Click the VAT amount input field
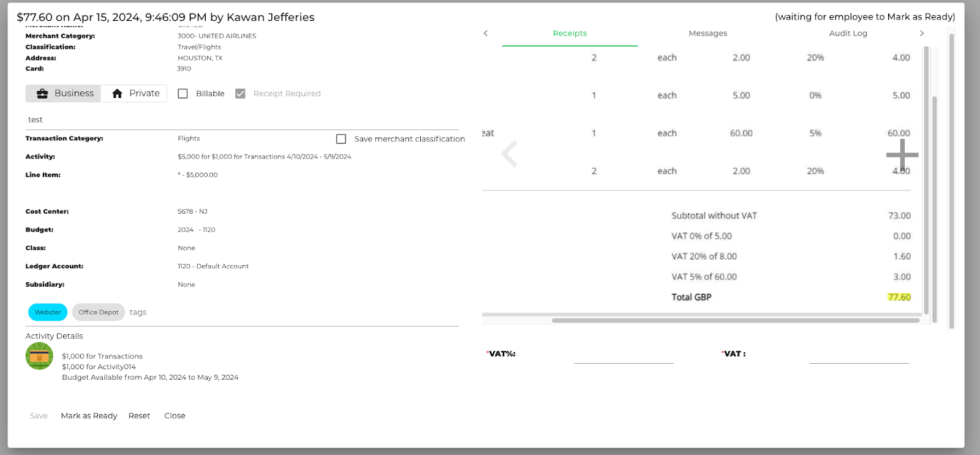The height and width of the screenshot is (455, 980). [x=859, y=355]
